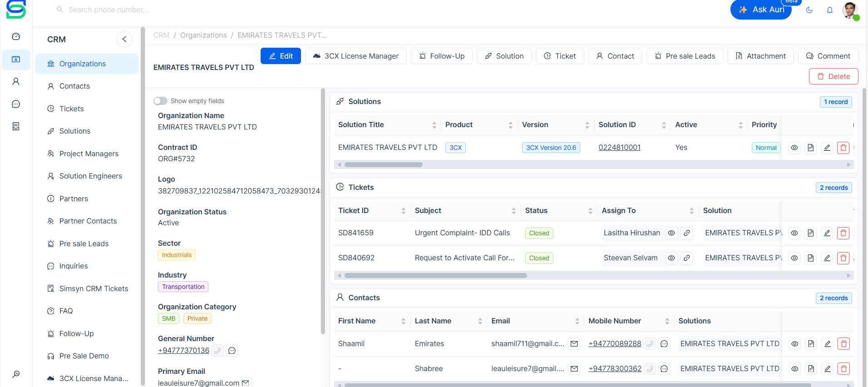Click mail icon next to shaamil711 email

[x=574, y=344]
